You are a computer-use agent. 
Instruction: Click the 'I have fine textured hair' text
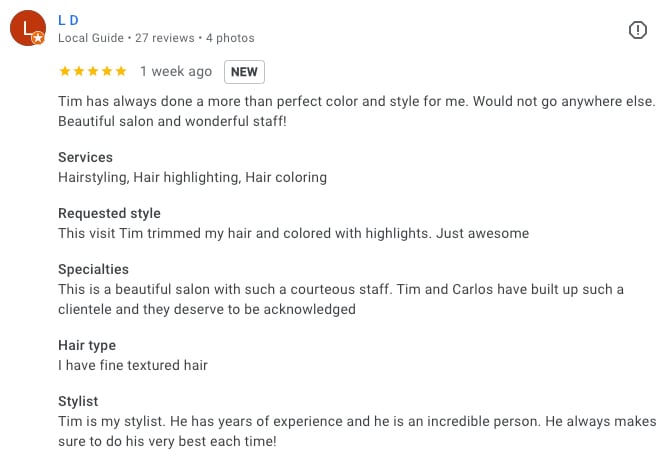click(133, 365)
